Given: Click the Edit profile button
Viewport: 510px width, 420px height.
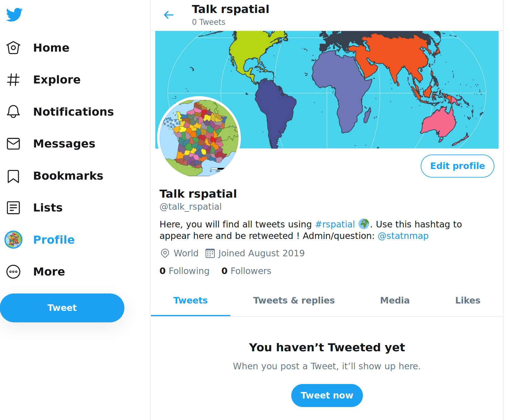Looking at the screenshot, I should click(457, 166).
